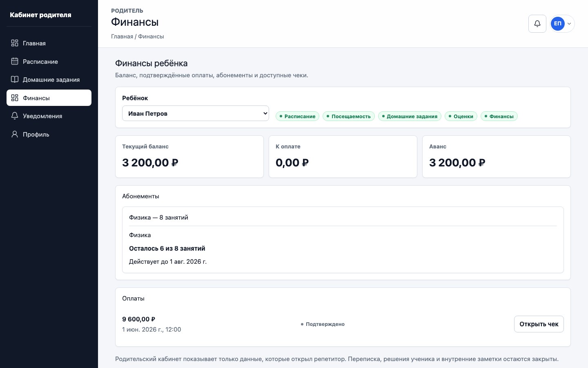Click the Аванс card
Image resolution: width=588 pixels, height=368 pixels.
point(497,157)
